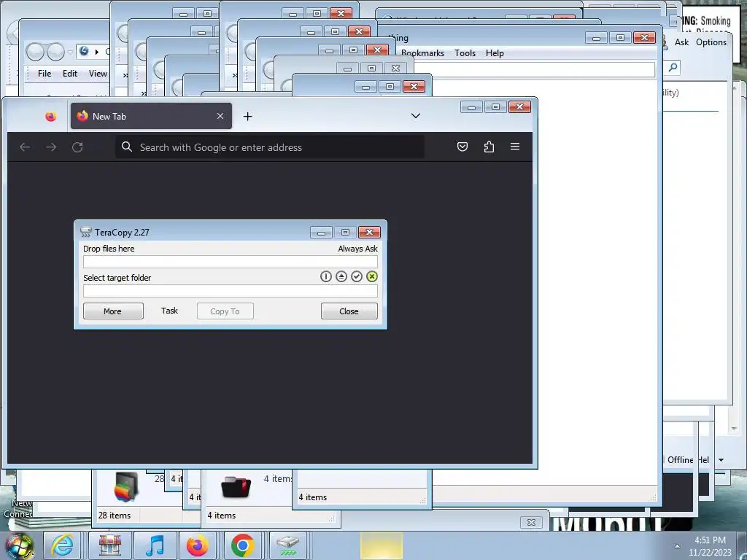Open Internet Explorer from the taskbar
The width and height of the screenshot is (747, 560).
click(63, 545)
